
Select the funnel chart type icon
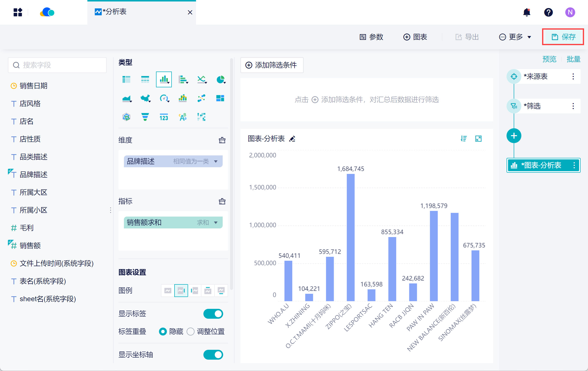pyautogui.click(x=145, y=117)
